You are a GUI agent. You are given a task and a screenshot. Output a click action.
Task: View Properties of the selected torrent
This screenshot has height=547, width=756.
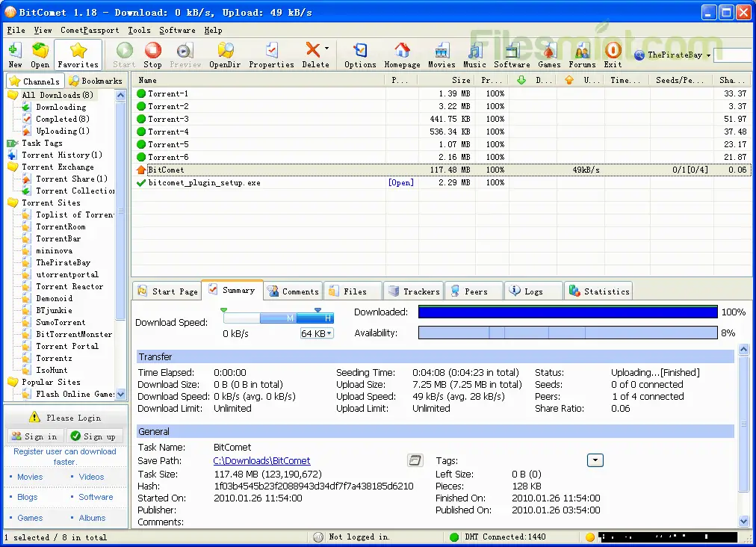tap(270, 55)
